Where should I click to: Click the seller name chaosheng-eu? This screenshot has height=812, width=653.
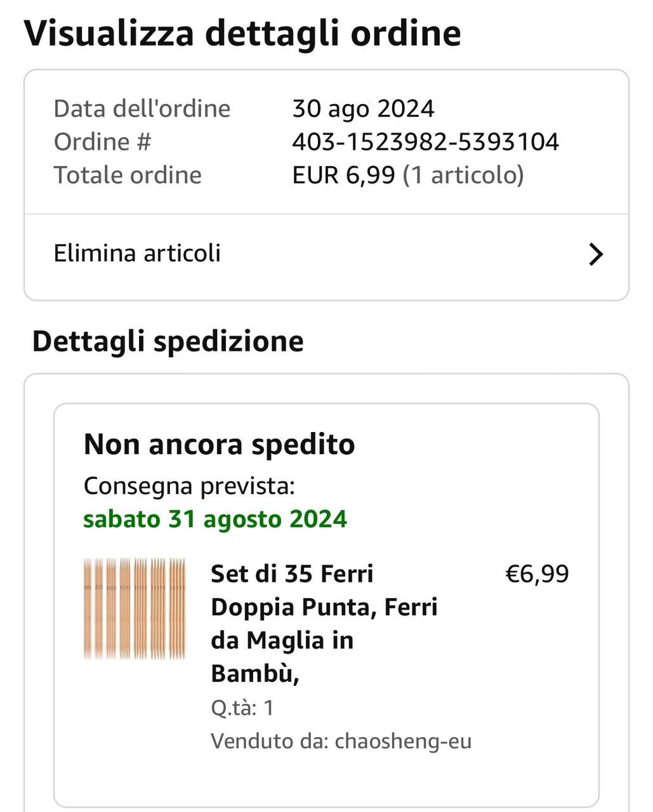point(403,741)
